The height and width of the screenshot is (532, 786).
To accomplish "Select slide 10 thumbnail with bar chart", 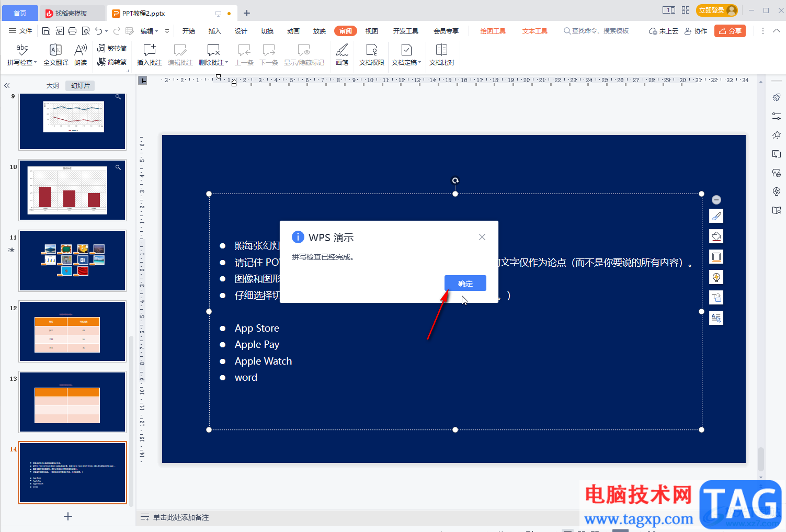I will (73, 190).
